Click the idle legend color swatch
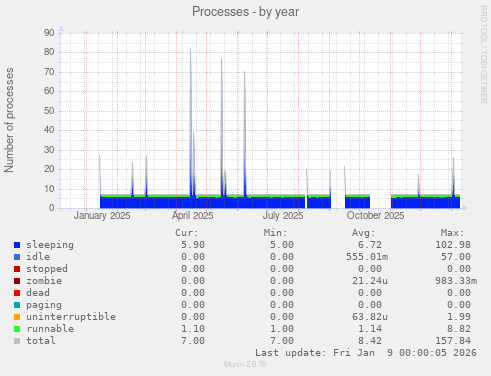Image resolution: width=491 pixels, height=376 pixels. pyautogui.click(x=17, y=257)
